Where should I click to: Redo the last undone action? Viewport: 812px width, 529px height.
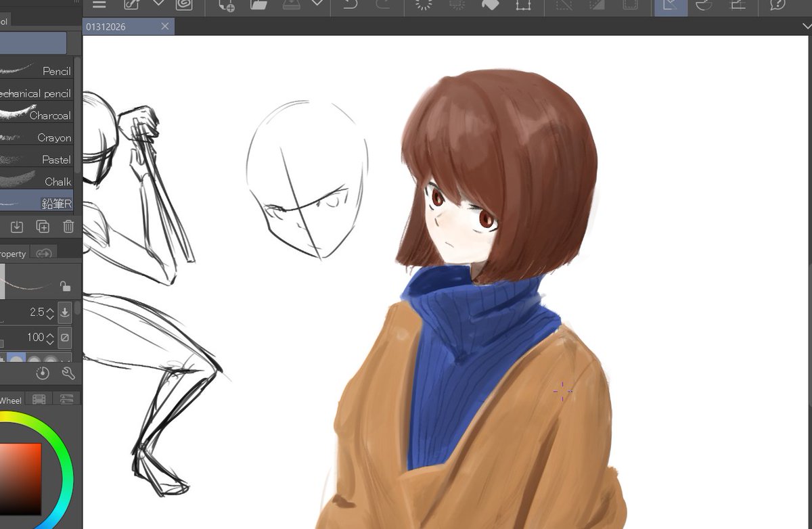[x=382, y=3]
